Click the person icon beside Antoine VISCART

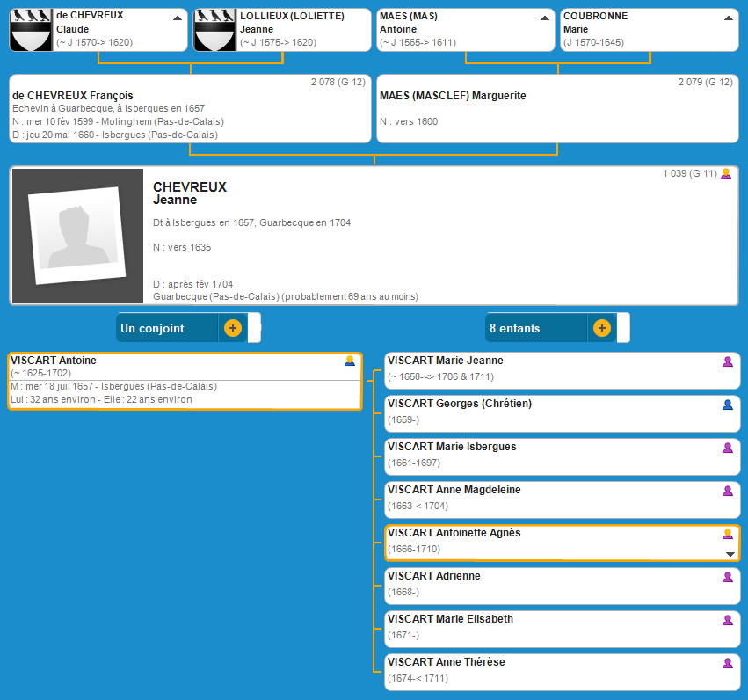coord(350,361)
